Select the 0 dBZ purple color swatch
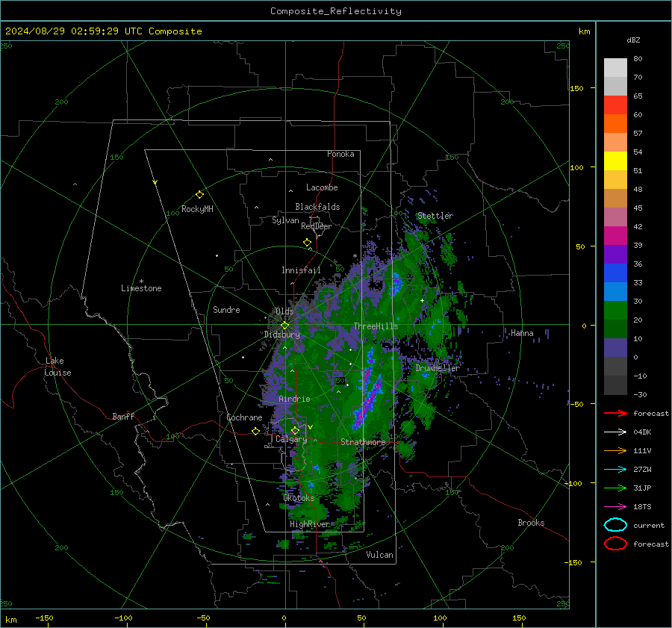The width and height of the screenshot is (672, 628). 615,348
